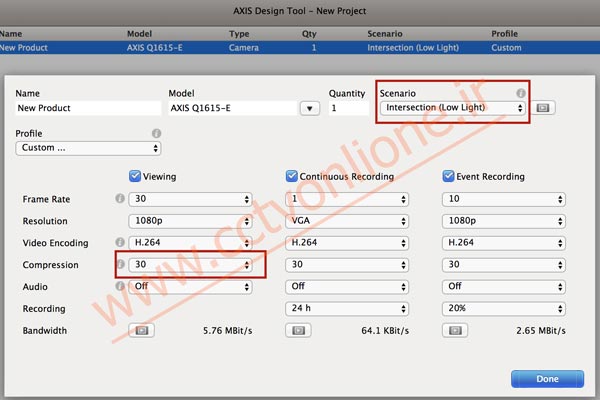Click the Quantity input field
This screenshot has width=600, height=400.
[x=349, y=108]
